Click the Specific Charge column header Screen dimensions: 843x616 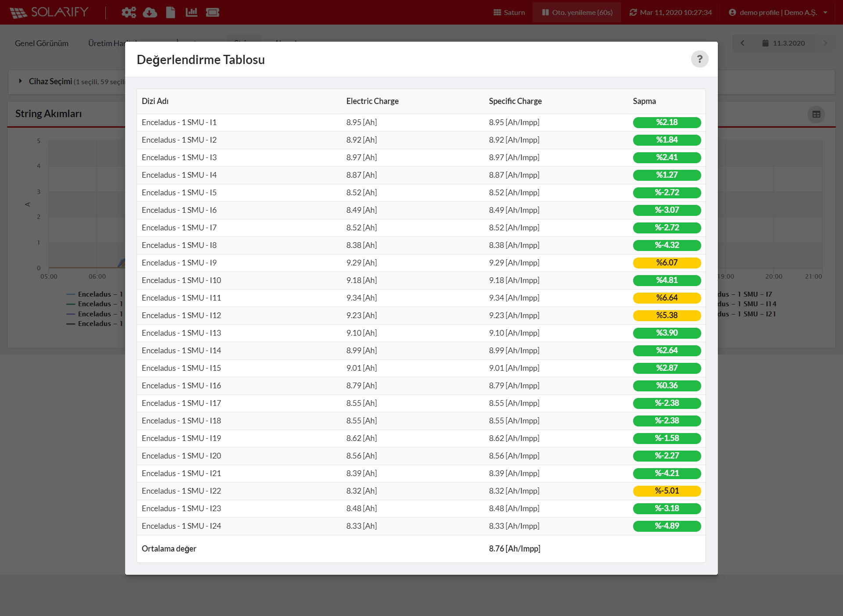coord(515,101)
